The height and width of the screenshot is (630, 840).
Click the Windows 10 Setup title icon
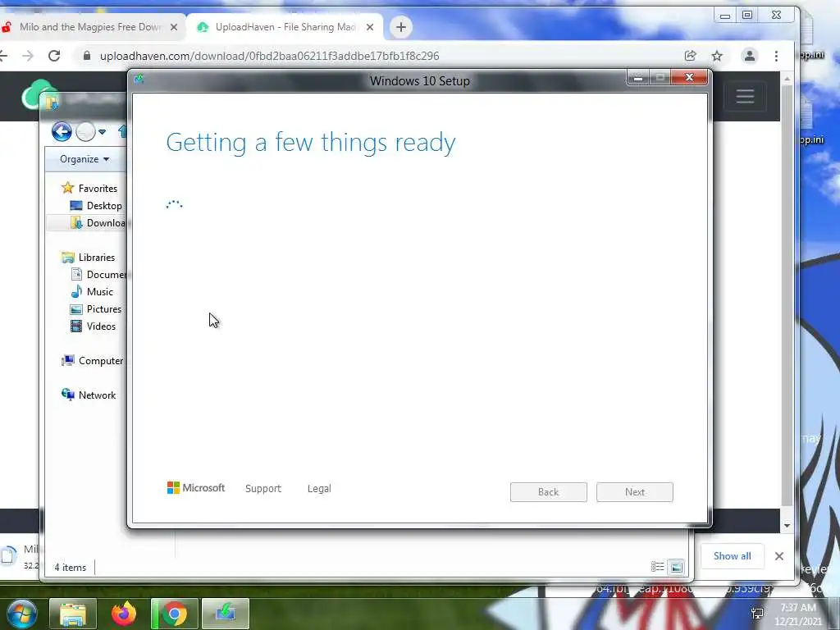click(x=139, y=80)
